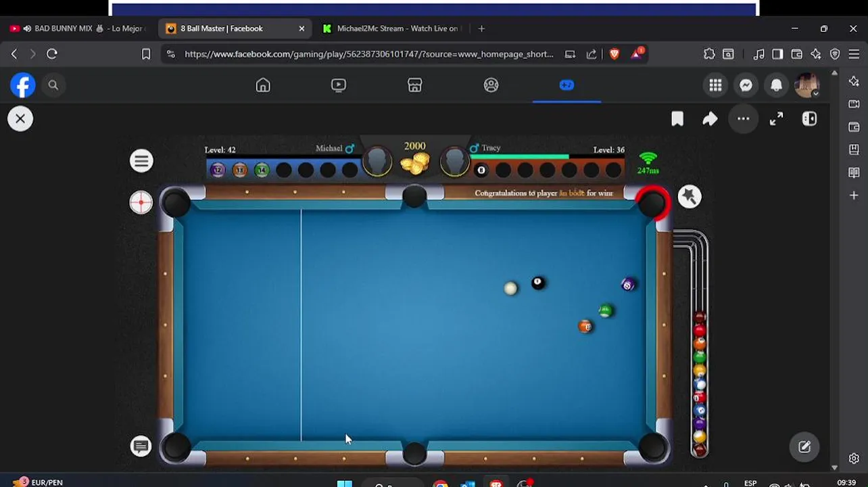Open the Brave wallet icon
The height and width of the screenshot is (487, 868).
coord(797,54)
